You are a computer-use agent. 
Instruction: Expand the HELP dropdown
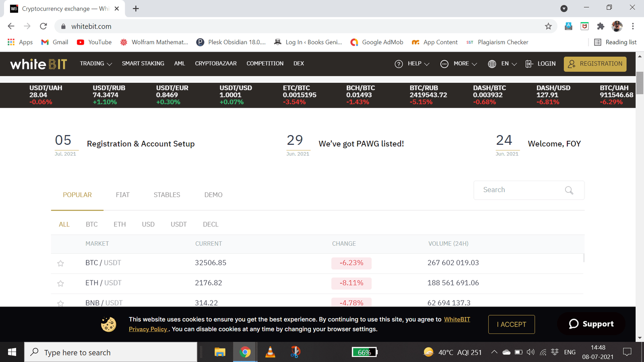coord(412,64)
